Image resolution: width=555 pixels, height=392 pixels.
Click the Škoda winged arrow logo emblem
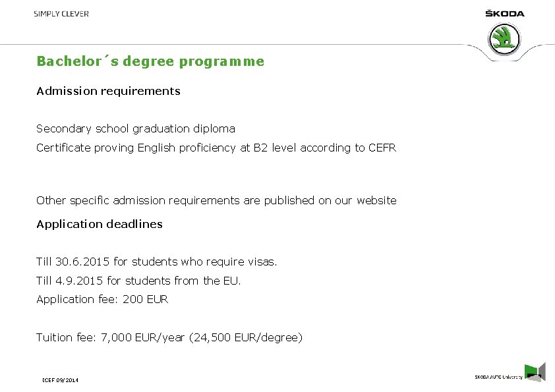[x=504, y=40]
